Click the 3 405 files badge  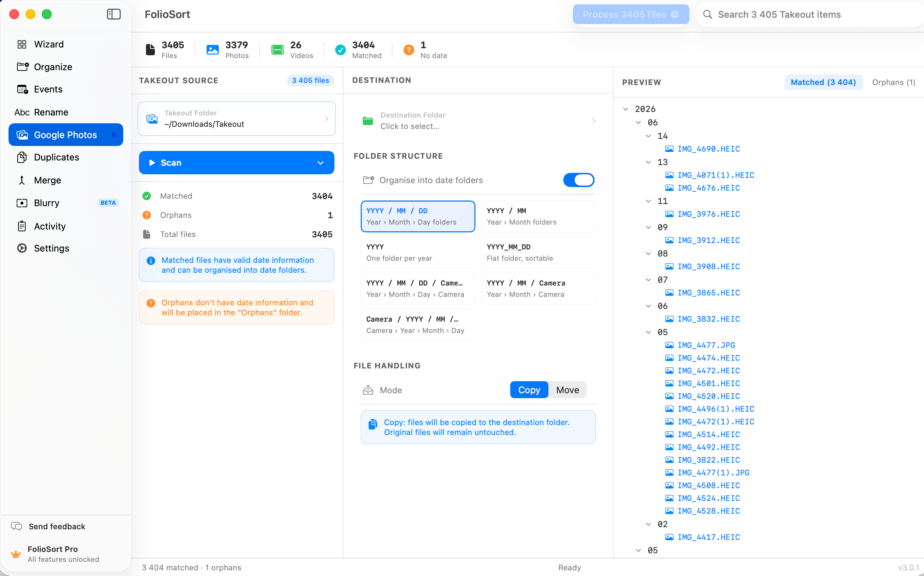(310, 80)
